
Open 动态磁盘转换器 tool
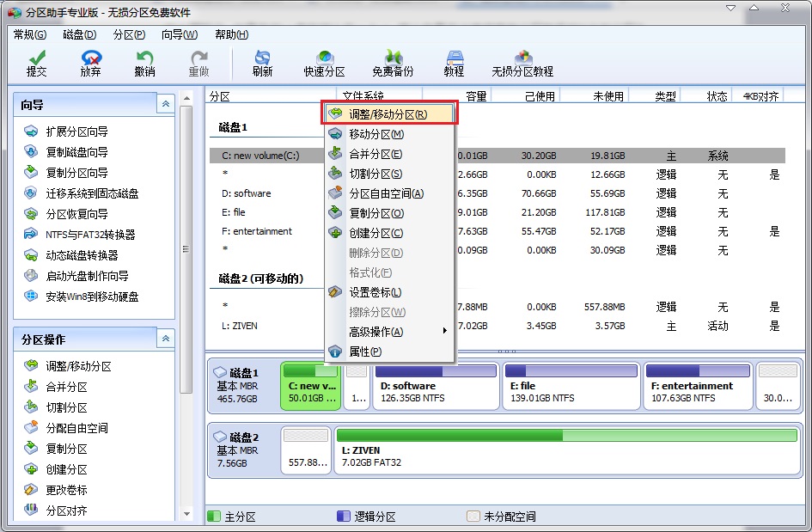(71, 255)
